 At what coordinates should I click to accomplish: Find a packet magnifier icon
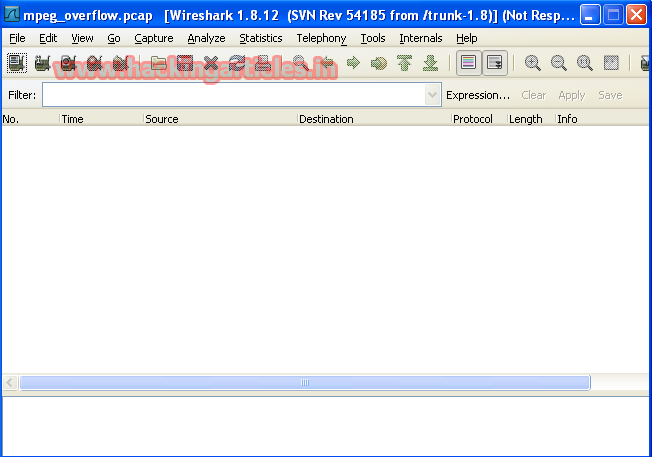[x=300, y=63]
